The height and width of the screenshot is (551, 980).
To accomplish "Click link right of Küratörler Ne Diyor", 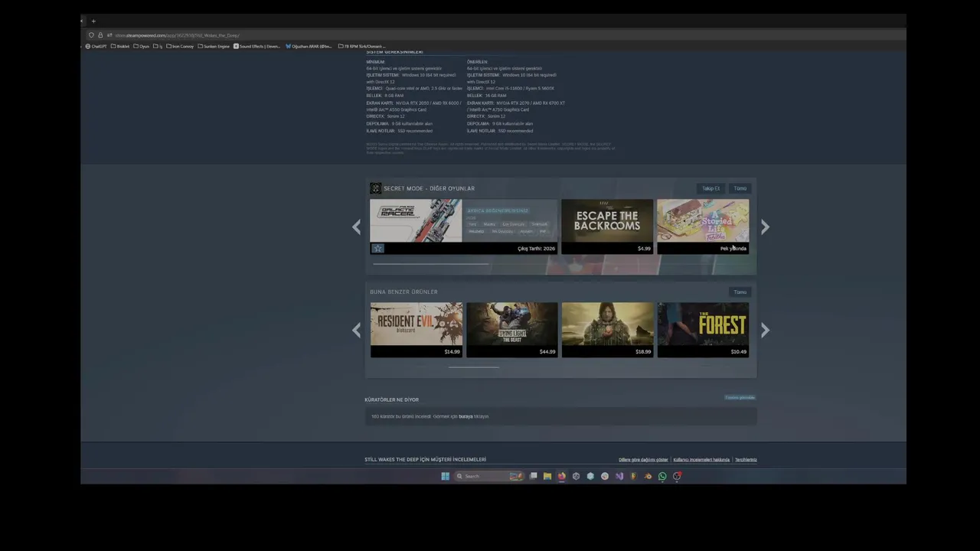I will coord(740,398).
